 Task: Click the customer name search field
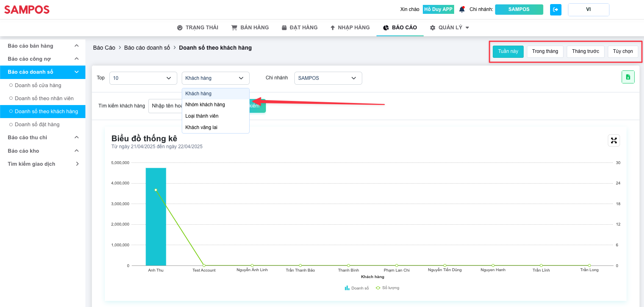tap(165, 106)
